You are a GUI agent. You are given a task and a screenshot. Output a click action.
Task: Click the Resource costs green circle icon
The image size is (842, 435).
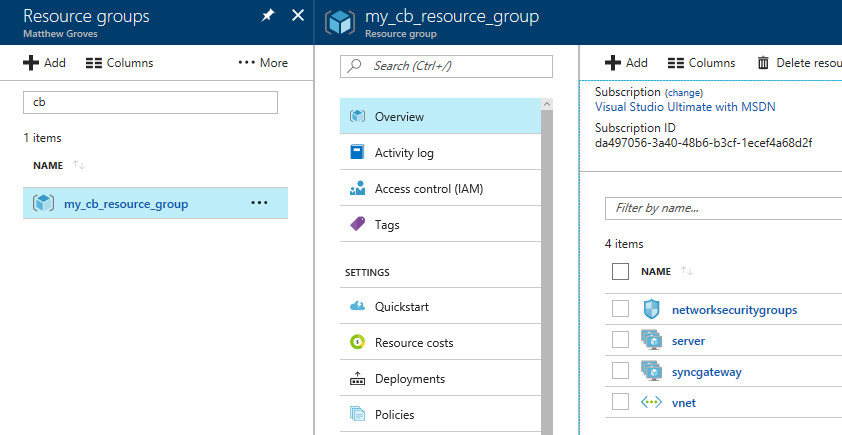(357, 342)
